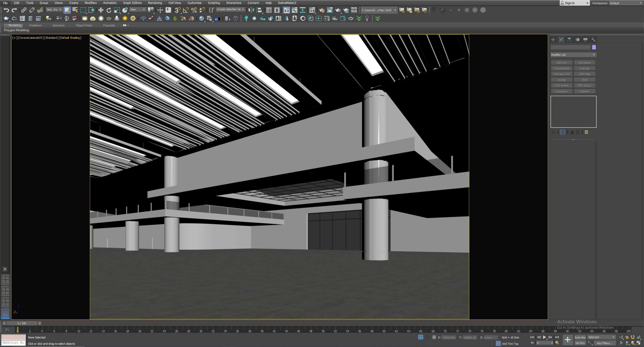The height and width of the screenshot is (347, 644).
Task: Click the help question mark icon
Action: coord(235,18)
